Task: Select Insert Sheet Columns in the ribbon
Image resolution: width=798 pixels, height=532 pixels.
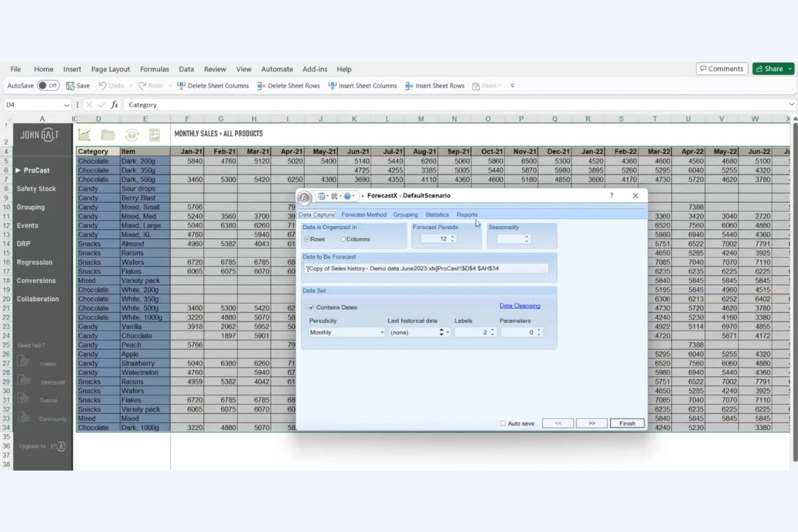Action: click(x=362, y=86)
